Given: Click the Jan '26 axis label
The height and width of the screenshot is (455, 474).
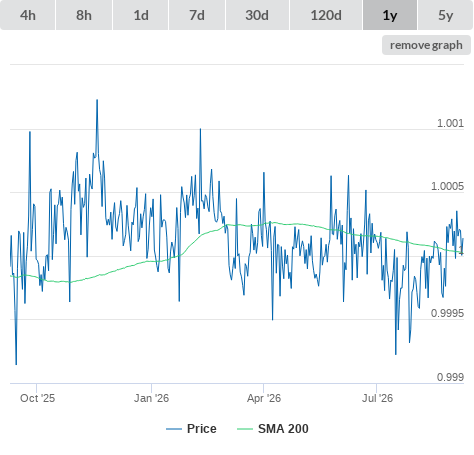Looking at the screenshot, I should pos(151,398).
